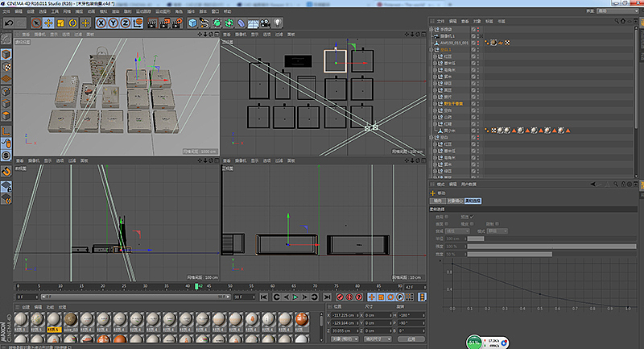Click the Make Editable sidebar icon
Image resolution: width=644 pixels, height=349 pixels.
coord(6,39)
